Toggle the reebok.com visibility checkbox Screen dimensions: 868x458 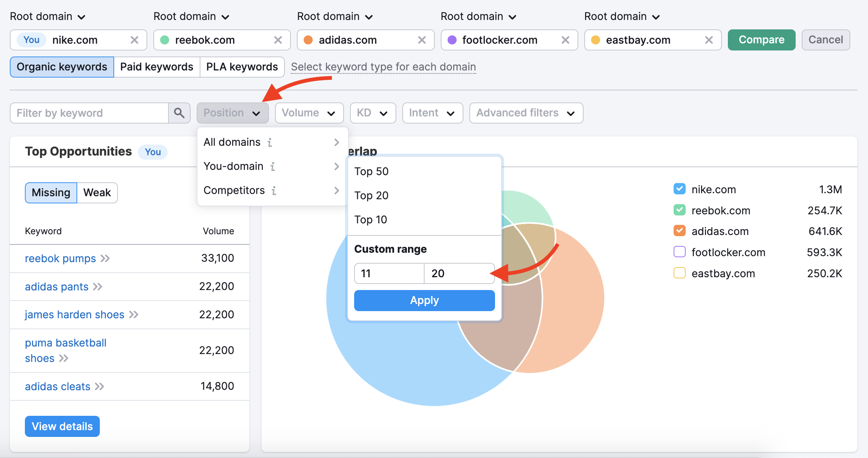679,209
